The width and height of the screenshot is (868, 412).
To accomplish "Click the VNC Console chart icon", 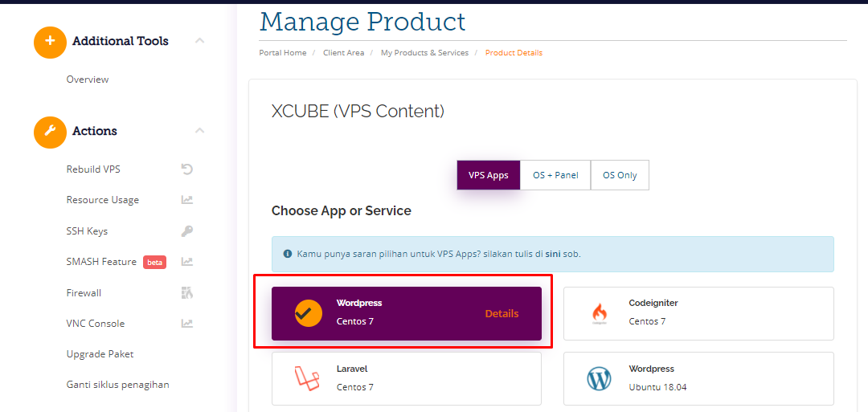I will coord(187,324).
